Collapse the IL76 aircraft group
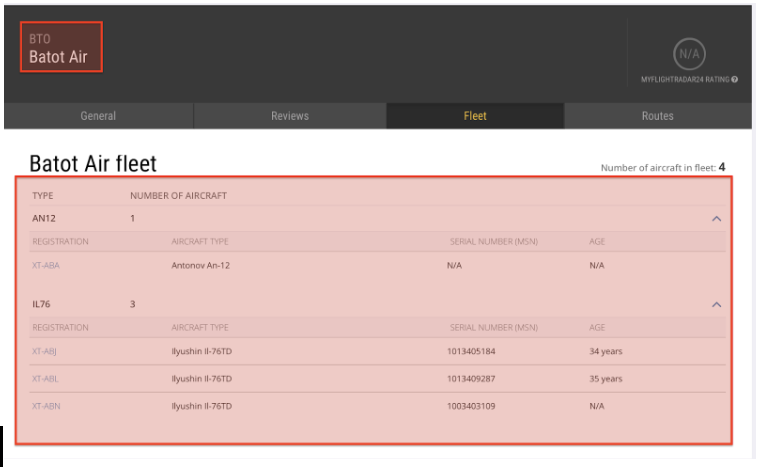This screenshot has height=471, width=765. (x=716, y=305)
